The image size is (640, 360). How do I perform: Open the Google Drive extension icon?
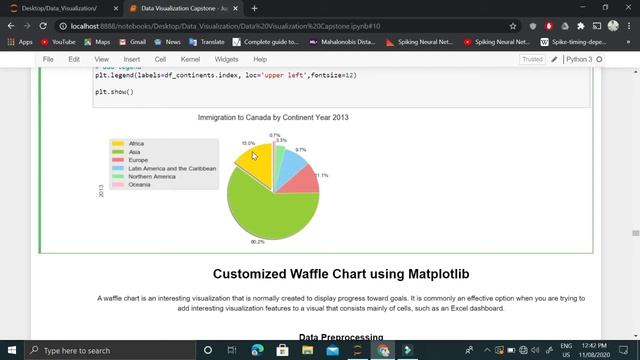click(x=565, y=26)
